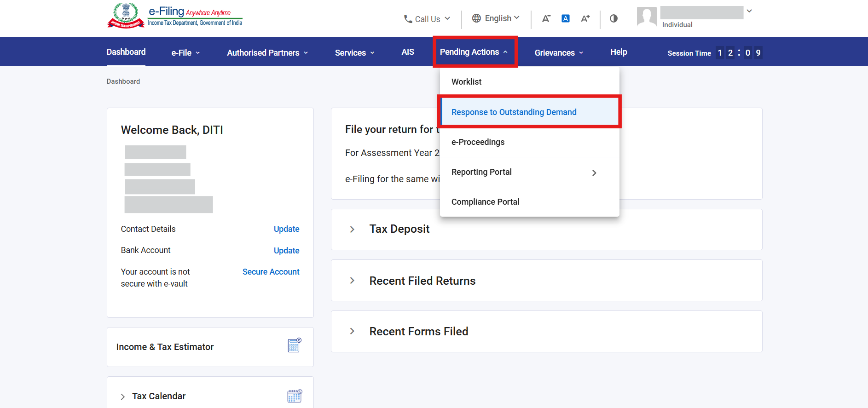Expand the Recent Filed Returns section
Viewport: 868px width, 408px height.
tap(352, 281)
